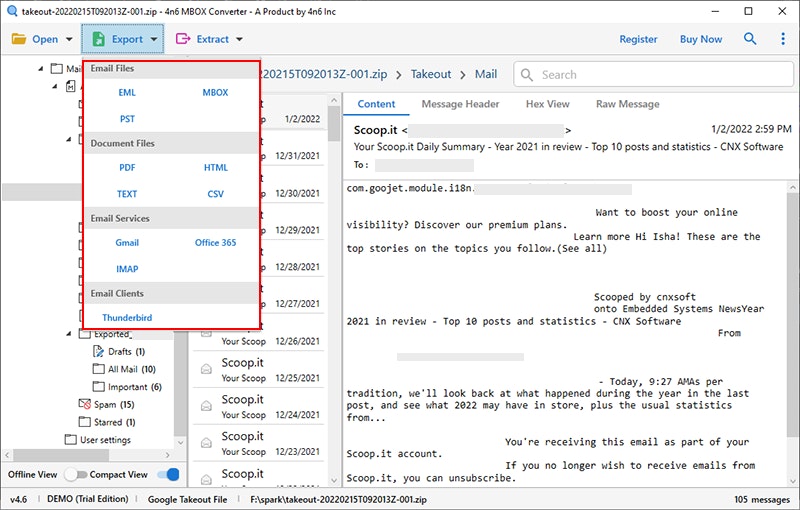Click envelope icon of 12/23/2021 Scoop.it message
This screenshot has height=510, width=800.
[206, 442]
